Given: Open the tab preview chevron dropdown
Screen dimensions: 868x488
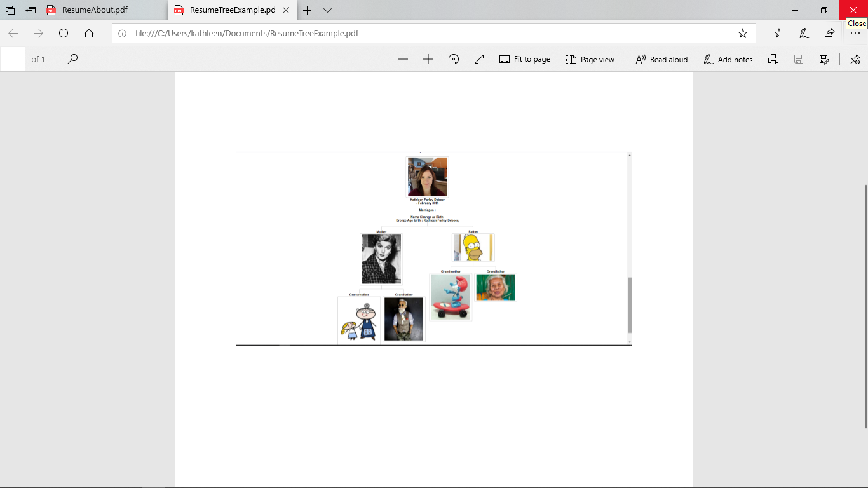Looking at the screenshot, I should (x=327, y=10).
